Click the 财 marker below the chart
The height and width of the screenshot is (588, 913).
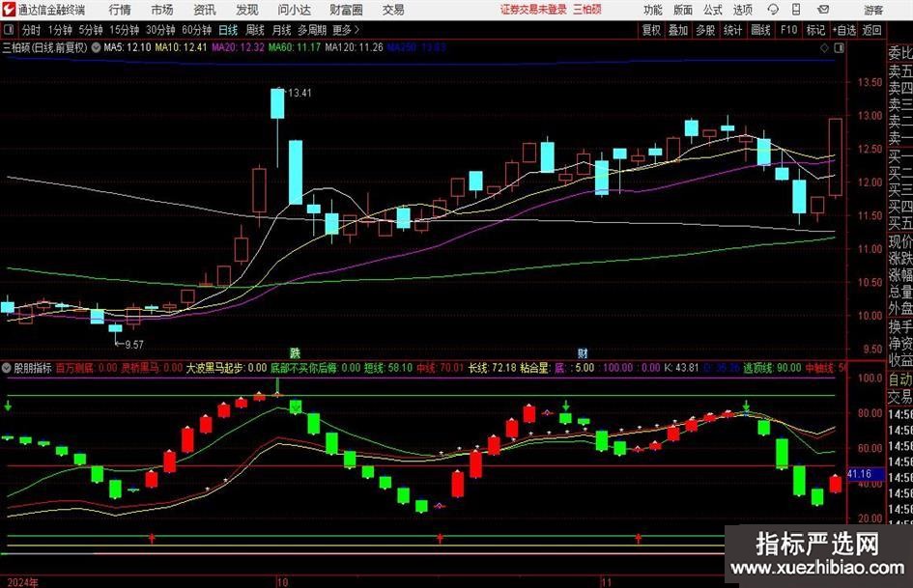tap(583, 352)
